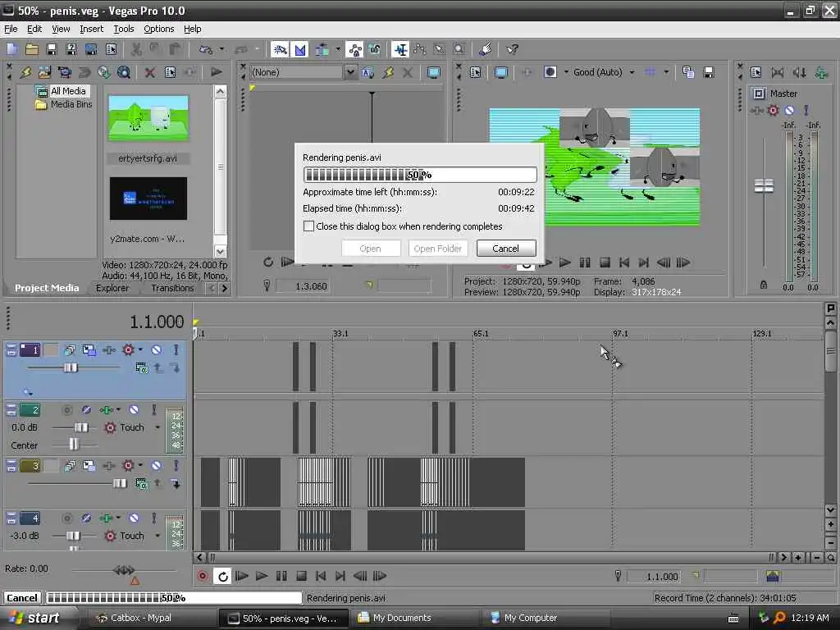Click Cancel in the Rendering dialog
The width and height of the screenshot is (840, 630).
(x=505, y=249)
